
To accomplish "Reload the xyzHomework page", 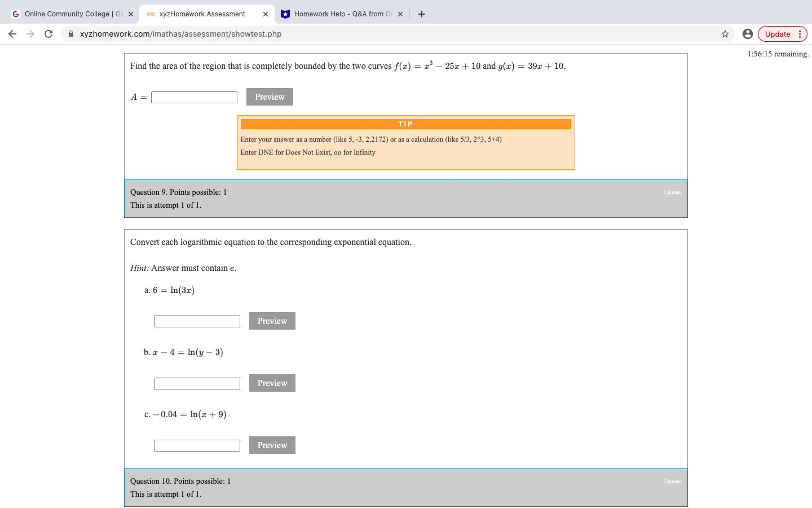I will [48, 34].
